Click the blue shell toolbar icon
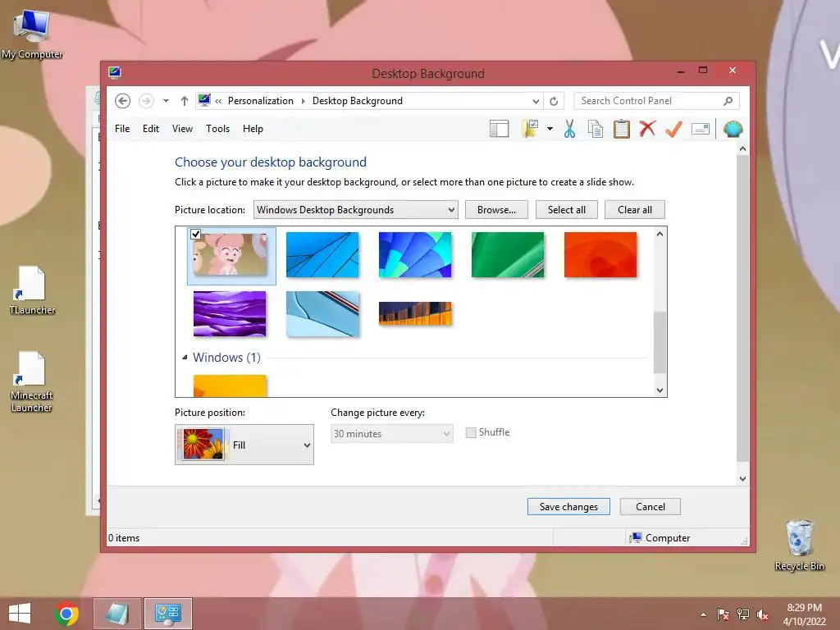This screenshot has width=840, height=630. [733, 129]
